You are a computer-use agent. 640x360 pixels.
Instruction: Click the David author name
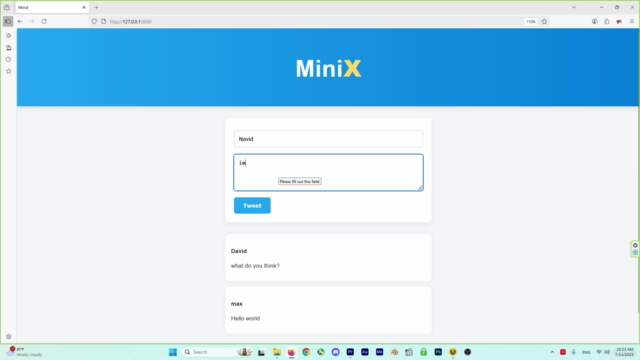click(x=239, y=251)
